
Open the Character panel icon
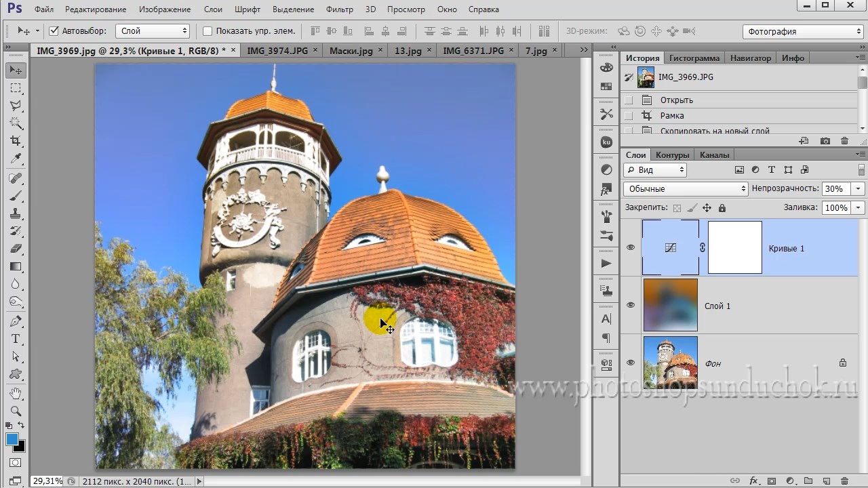(x=606, y=319)
